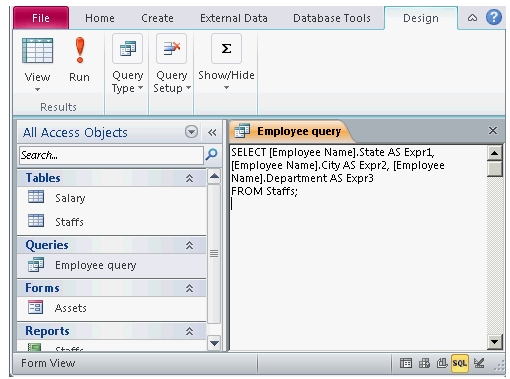Open the Salary table

coord(70,198)
